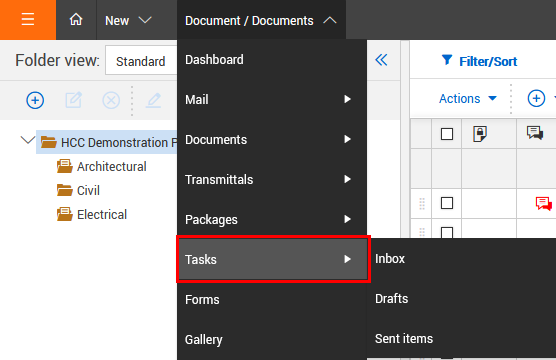Click the red comments icon in row

pyautogui.click(x=543, y=204)
